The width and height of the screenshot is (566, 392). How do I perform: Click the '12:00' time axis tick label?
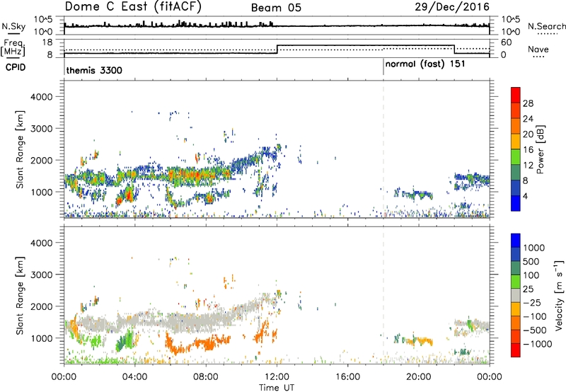tap(277, 377)
